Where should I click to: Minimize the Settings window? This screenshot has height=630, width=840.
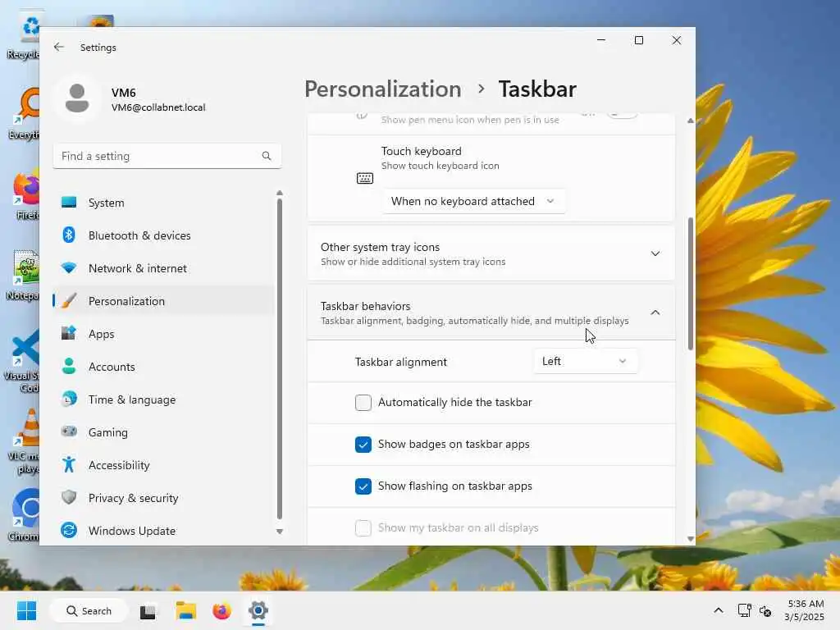601,40
